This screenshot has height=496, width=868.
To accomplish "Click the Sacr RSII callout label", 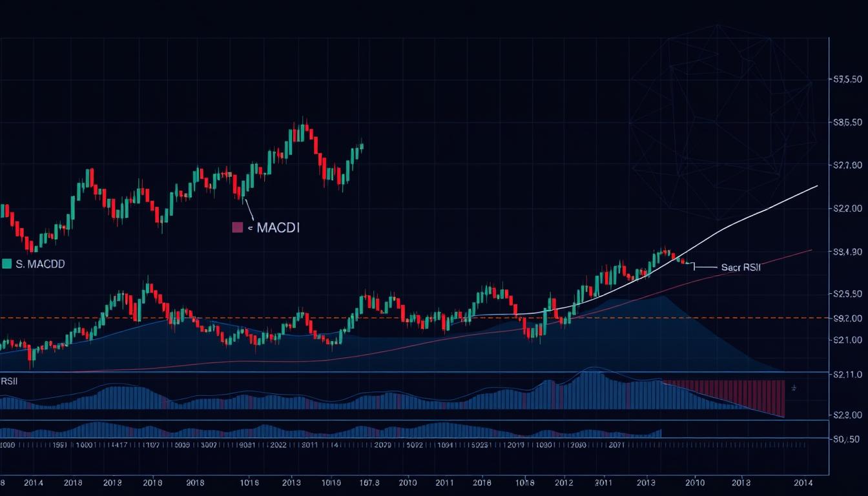I will 741,267.
